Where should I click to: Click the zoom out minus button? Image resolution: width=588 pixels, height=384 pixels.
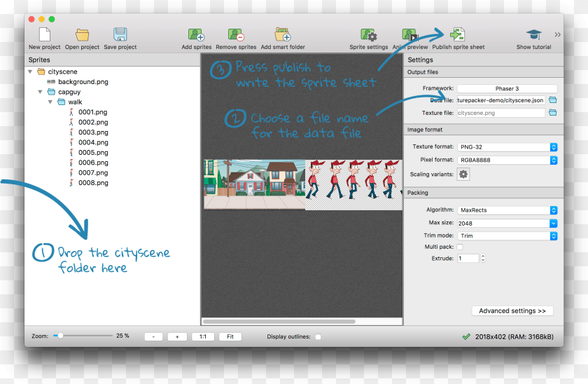pos(153,337)
